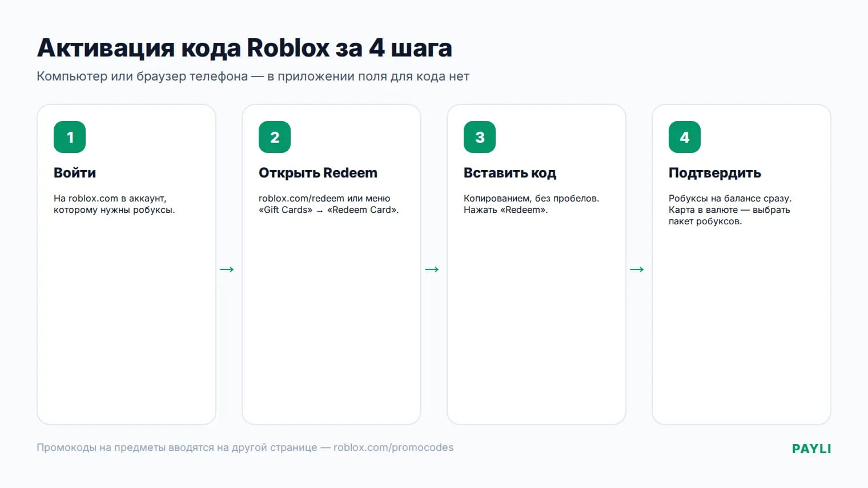Viewport: 868px width, 488px height.
Task: Click the "Подтвердить" heading
Action: tap(715, 173)
